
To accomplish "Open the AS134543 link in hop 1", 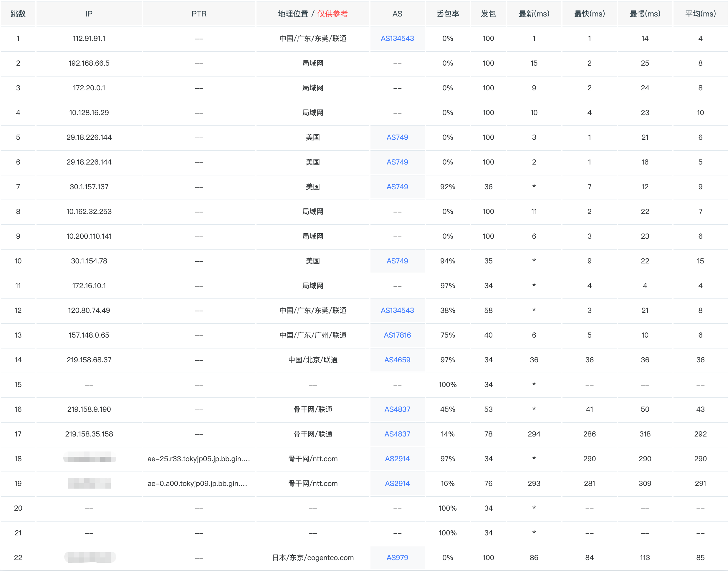I will pyautogui.click(x=397, y=39).
